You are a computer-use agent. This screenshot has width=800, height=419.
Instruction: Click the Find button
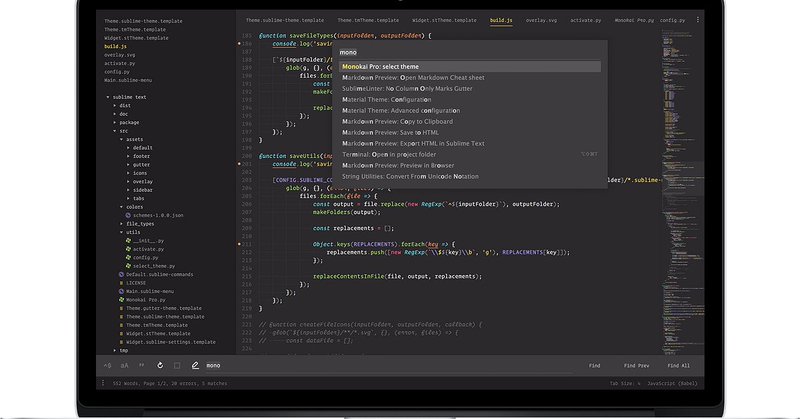point(594,365)
